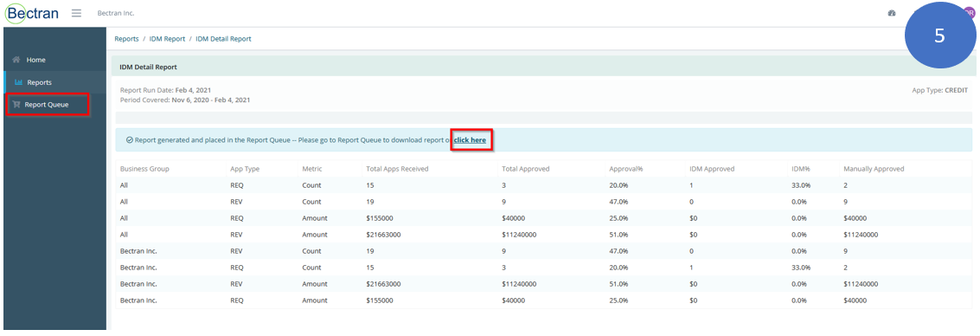Image resolution: width=980 pixels, height=336 pixels.
Task: Click the 'App Type' column header
Action: coord(245,169)
